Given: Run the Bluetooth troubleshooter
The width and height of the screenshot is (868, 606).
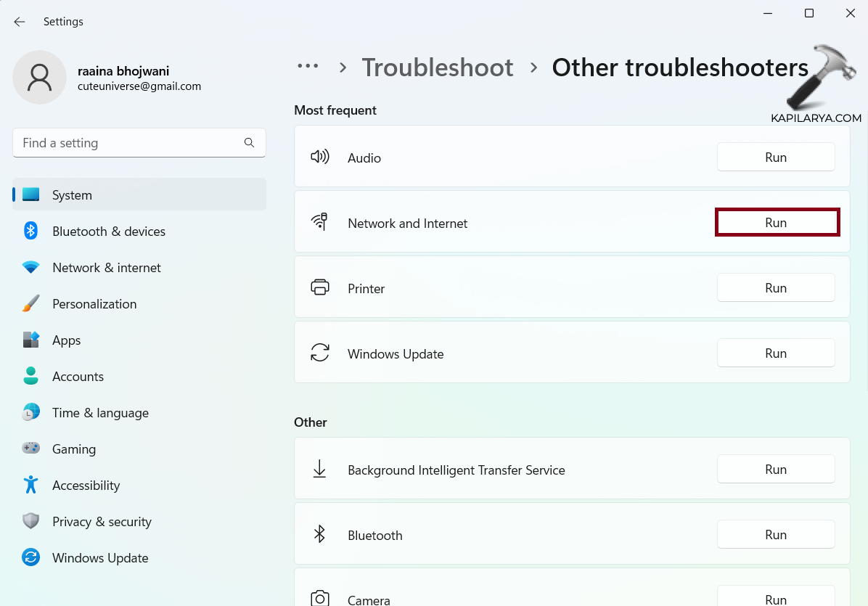Looking at the screenshot, I should (775, 535).
